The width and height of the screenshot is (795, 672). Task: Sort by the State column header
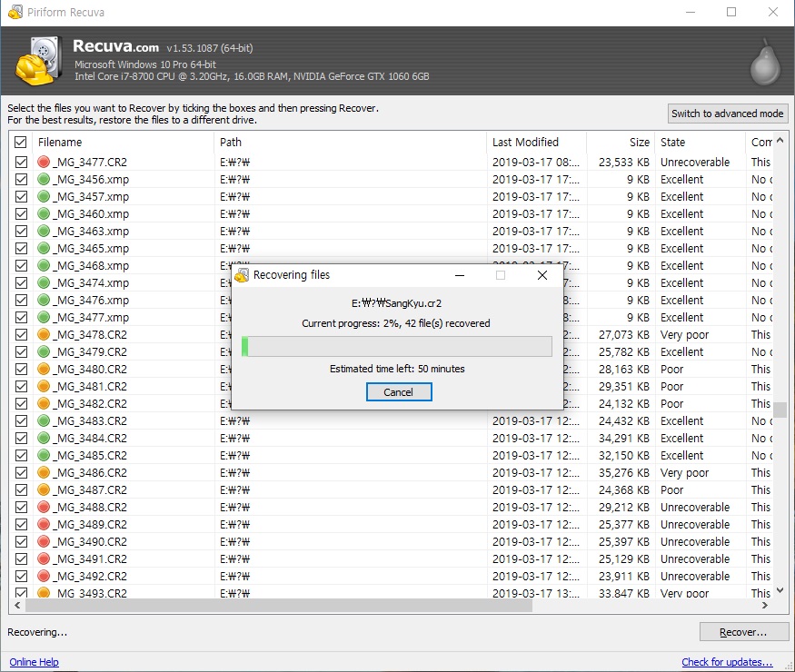[700, 143]
